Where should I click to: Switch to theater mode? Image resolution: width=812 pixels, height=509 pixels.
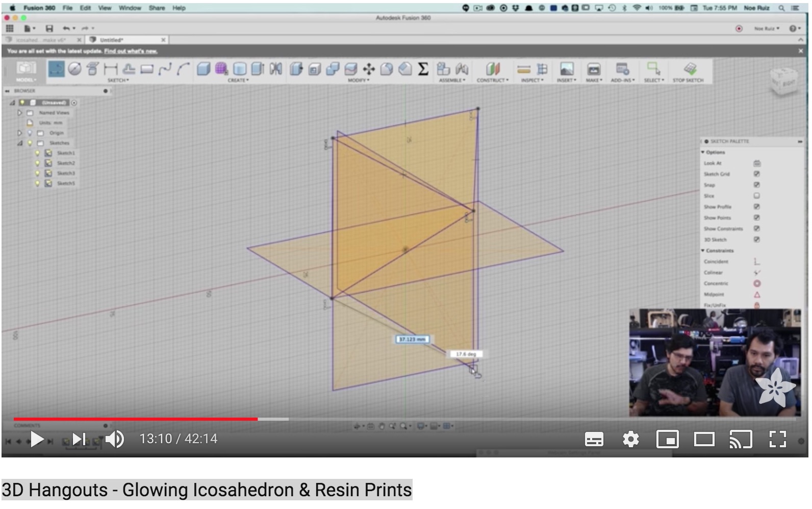(x=704, y=439)
